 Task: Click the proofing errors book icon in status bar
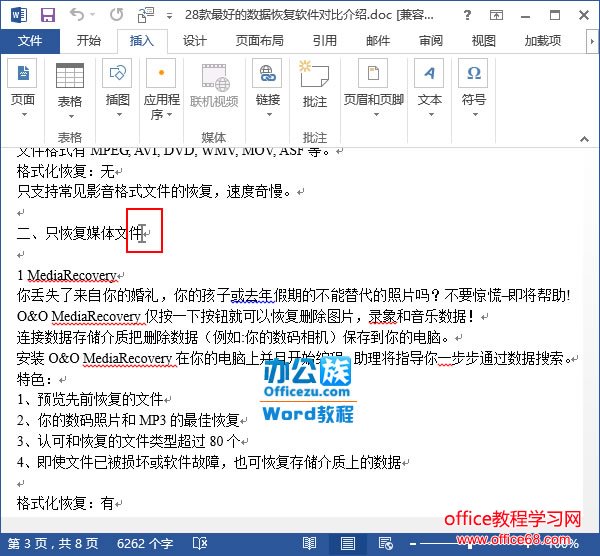pyautogui.click(x=199, y=543)
